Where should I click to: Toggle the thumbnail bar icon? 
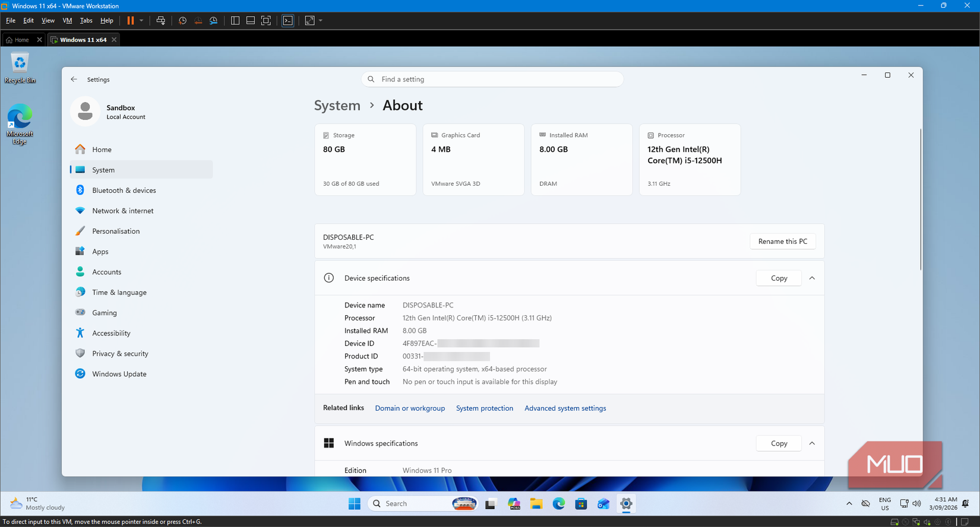tap(251, 21)
